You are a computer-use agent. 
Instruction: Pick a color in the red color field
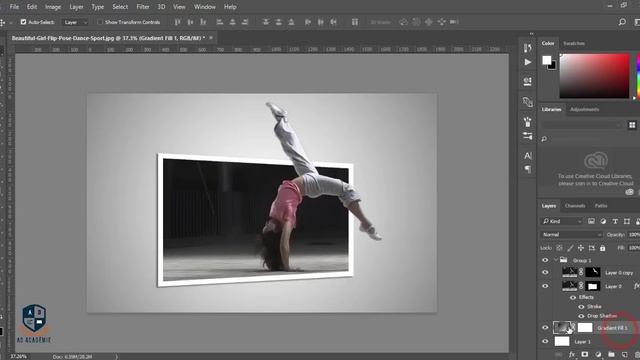click(594, 76)
